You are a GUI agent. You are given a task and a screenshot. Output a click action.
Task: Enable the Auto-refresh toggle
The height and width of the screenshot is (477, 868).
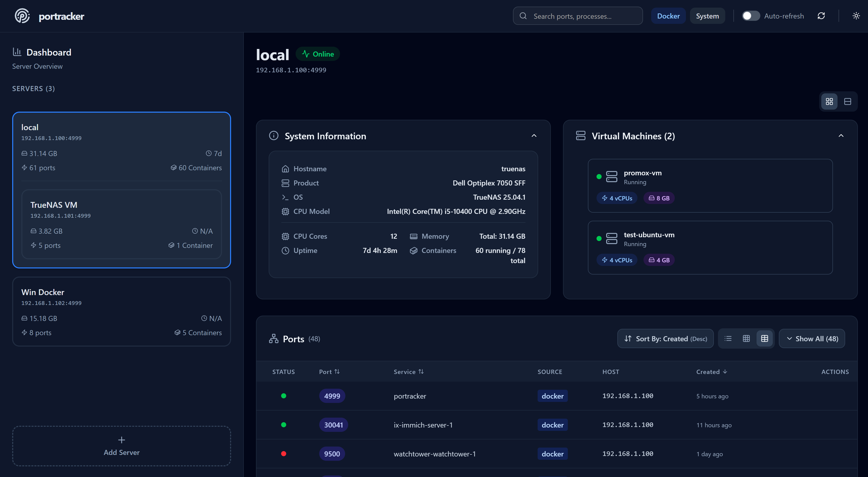tap(751, 15)
